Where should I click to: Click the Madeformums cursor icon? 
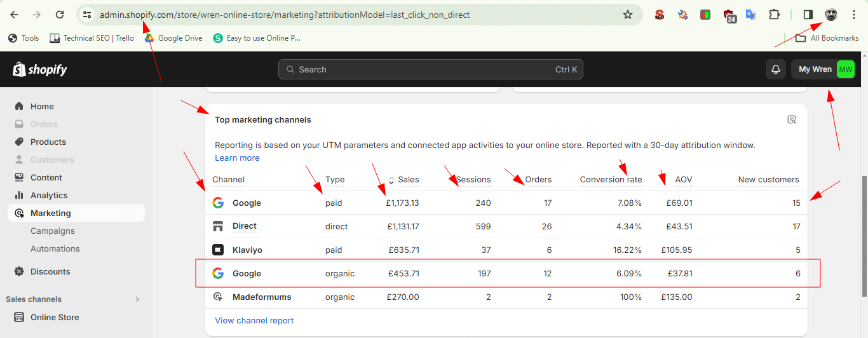pos(218,297)
